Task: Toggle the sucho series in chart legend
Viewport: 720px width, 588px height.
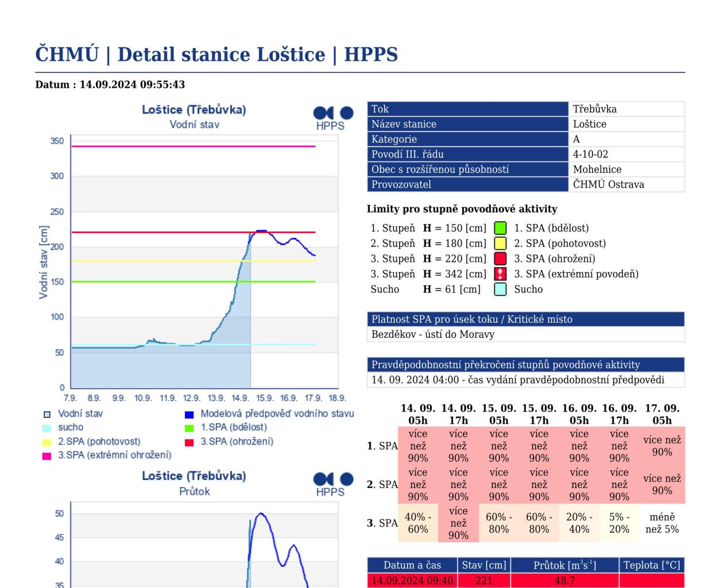Action: [x=70, y=427]
